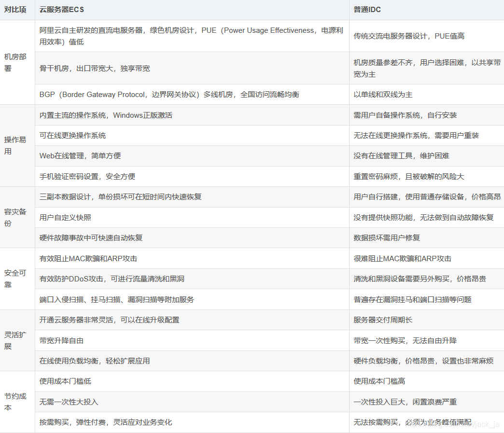Select the 操作易用 category cell
504x433 pixels.
pyautogui.click(x=17, y=146)
